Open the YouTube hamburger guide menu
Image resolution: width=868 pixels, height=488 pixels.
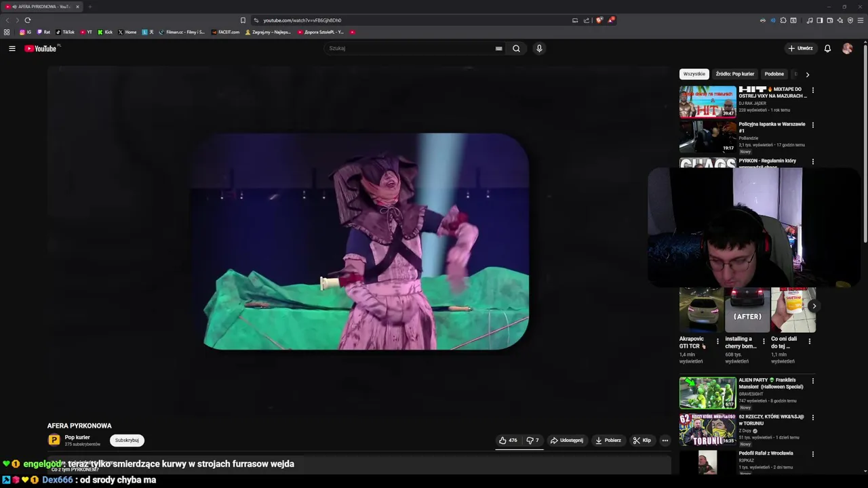point(12,48)
